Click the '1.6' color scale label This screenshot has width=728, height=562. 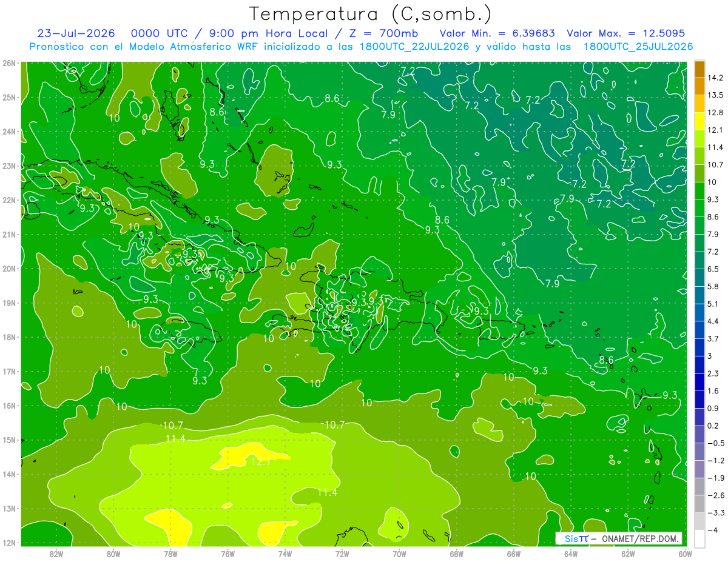click(713, 391)
